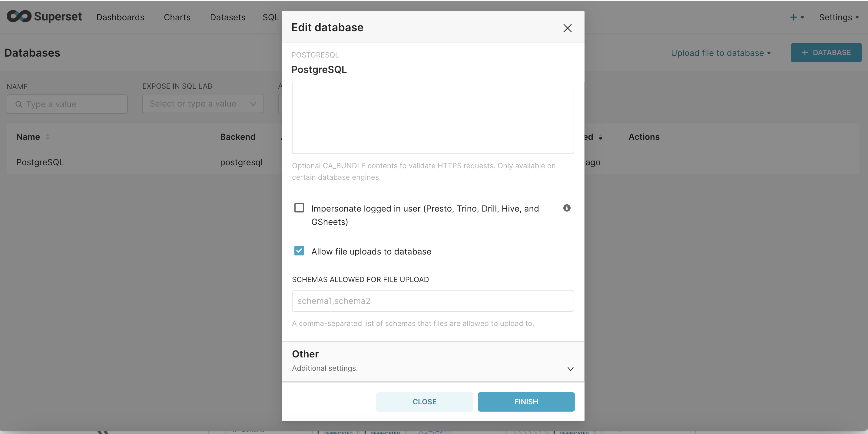Click the CLOSE button
868x434 pixels.
(424, 402)
